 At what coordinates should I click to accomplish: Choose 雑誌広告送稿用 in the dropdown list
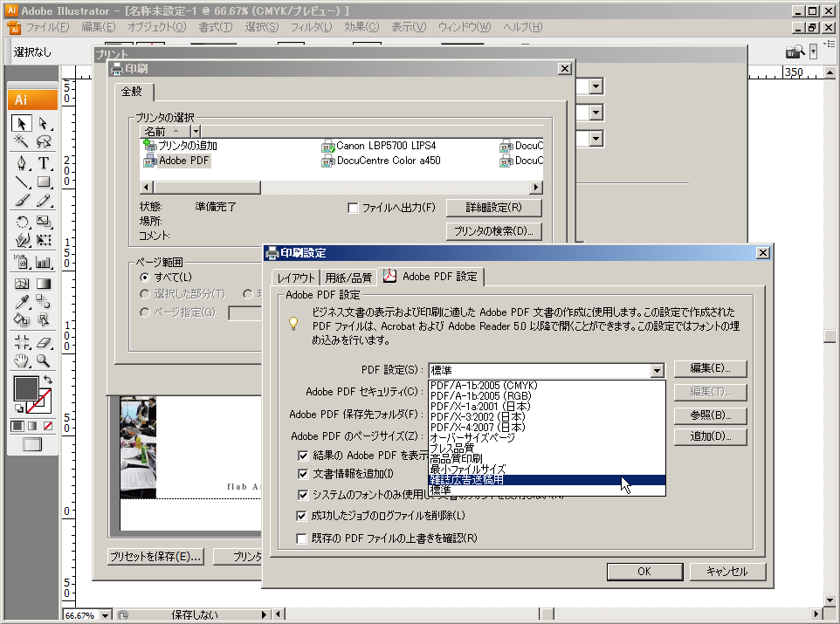[x=547, y=480]
